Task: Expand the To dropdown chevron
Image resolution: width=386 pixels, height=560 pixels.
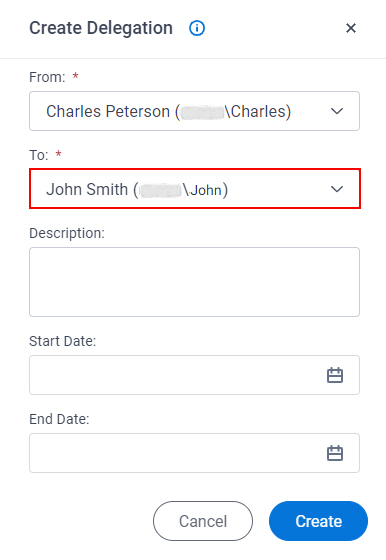Action: (x=337, y=189)
